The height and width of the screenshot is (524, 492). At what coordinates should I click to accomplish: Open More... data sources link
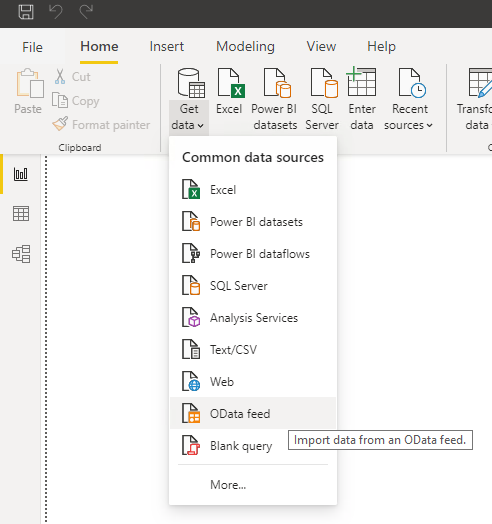coord(253,485)
